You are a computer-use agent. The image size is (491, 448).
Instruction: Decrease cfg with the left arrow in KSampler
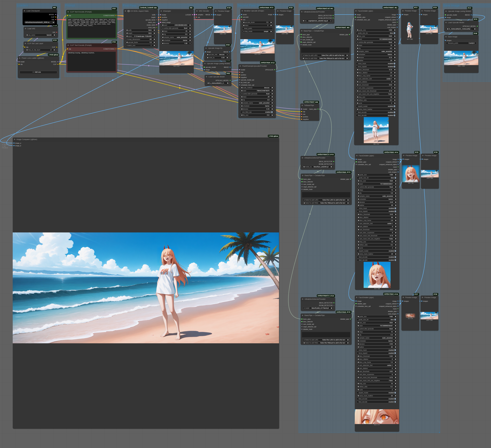click(163, 34)
